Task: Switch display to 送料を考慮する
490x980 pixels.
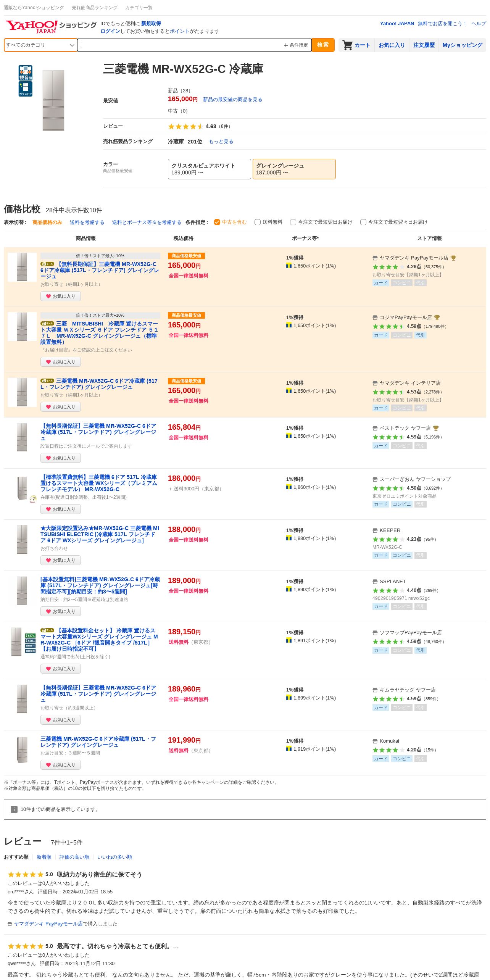Action: 87,222
